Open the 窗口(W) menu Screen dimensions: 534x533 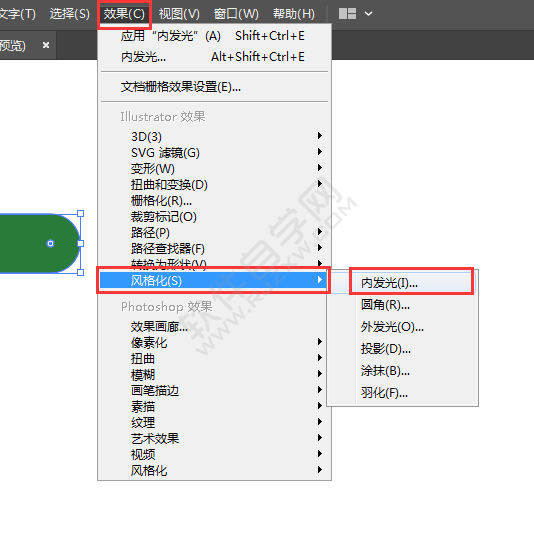tap(236, 14)
